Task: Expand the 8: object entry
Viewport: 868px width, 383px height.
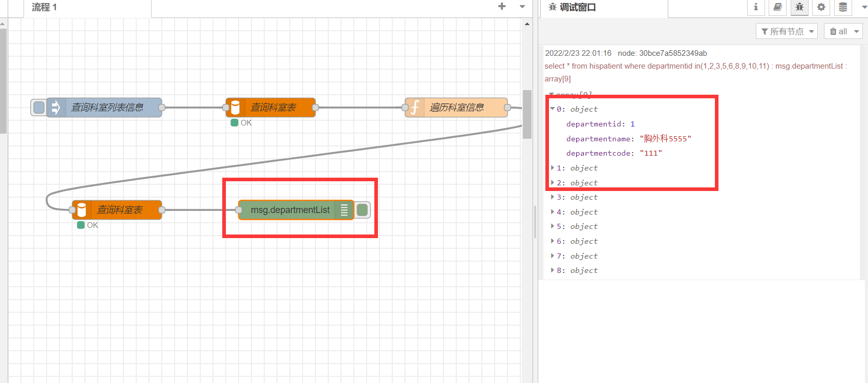Action: [x=553, y=270]
